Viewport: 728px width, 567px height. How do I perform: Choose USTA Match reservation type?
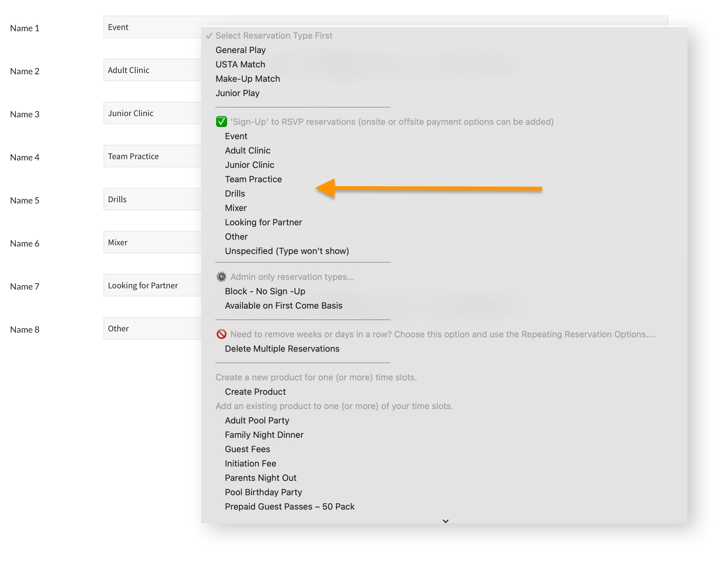click(x=240, y=64)
